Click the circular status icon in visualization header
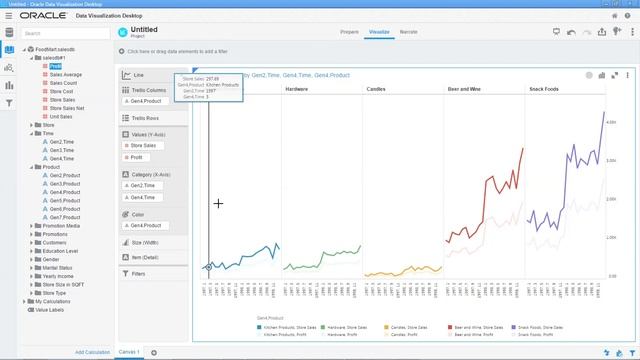 589,75
